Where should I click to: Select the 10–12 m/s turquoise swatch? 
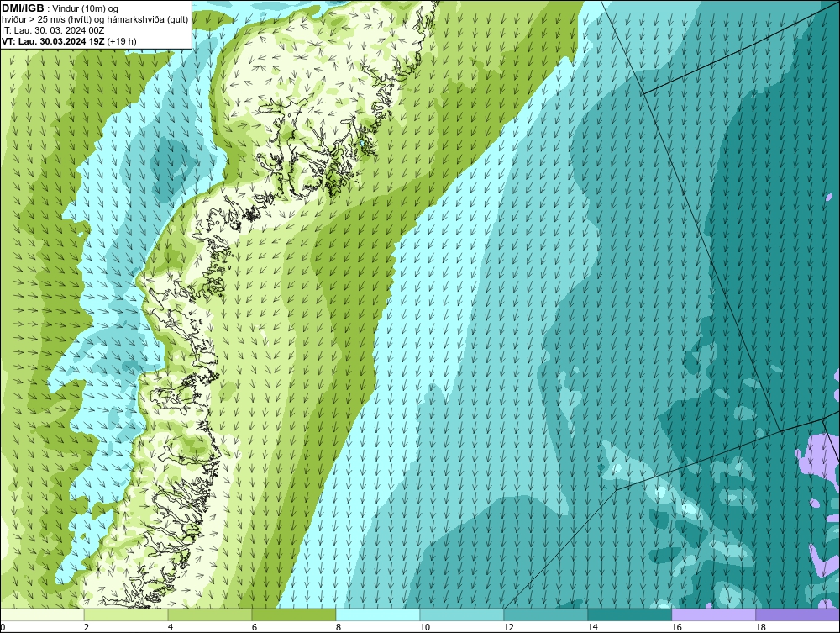[x=462, y=615]
